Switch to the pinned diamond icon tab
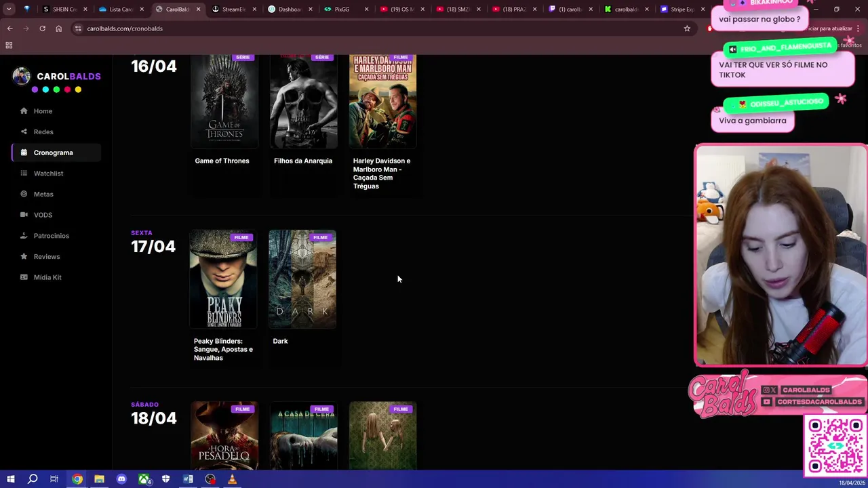Image resolution: width=868 pixels, height=488 pixels. [26, 9]
